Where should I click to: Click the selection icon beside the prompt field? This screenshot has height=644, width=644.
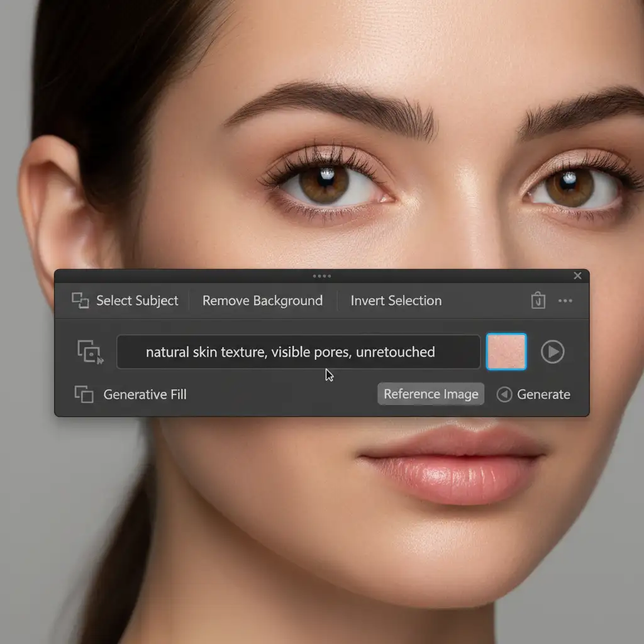[90, 352]
